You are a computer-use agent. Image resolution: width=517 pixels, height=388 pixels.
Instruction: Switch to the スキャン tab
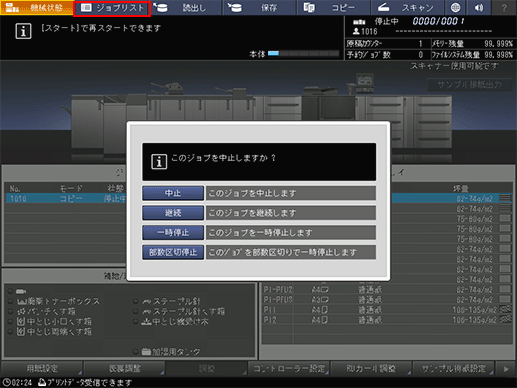click(407, 7)
